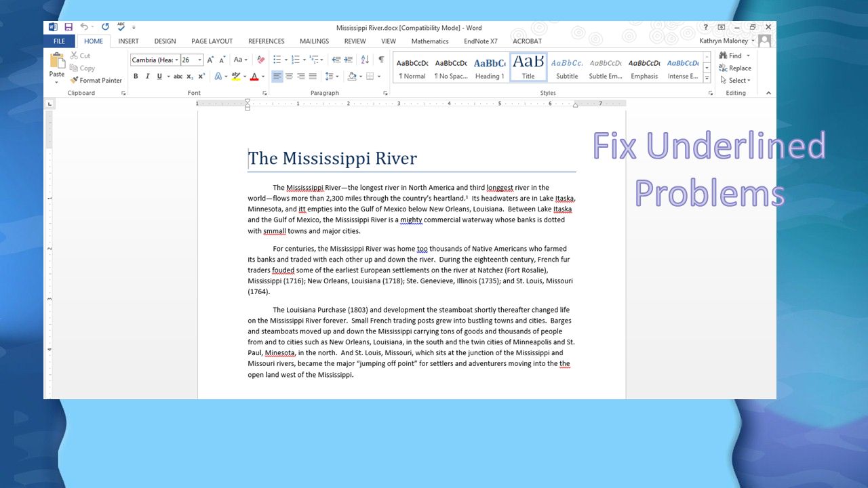
Task: Start a bulleted list
Action: 277,60
